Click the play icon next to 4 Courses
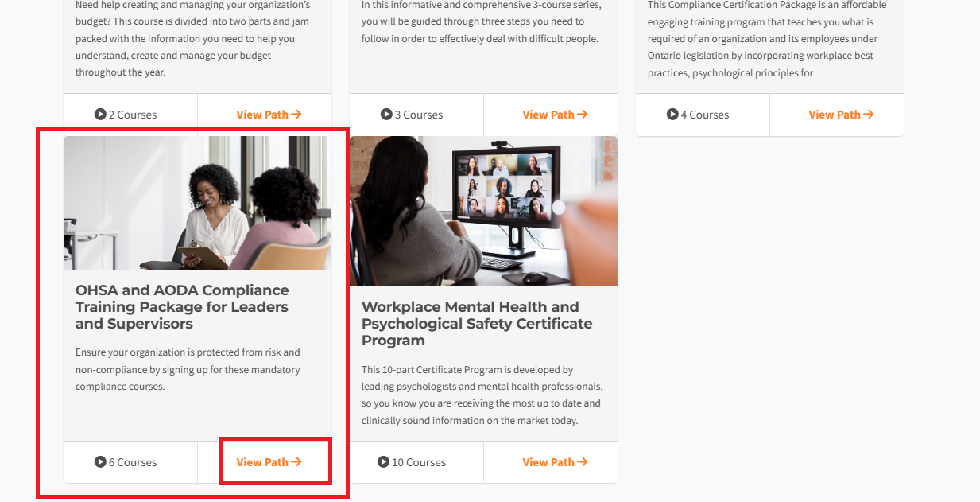The image size is (980, 502). coord(672,115)
